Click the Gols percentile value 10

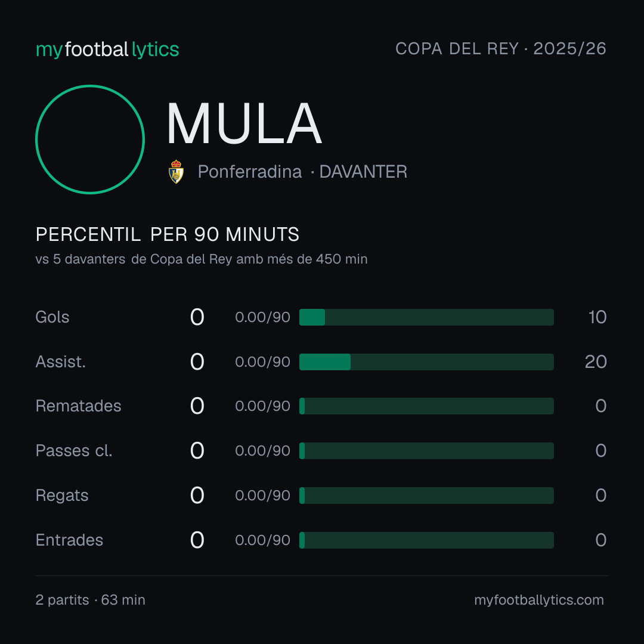coord(597,317)
